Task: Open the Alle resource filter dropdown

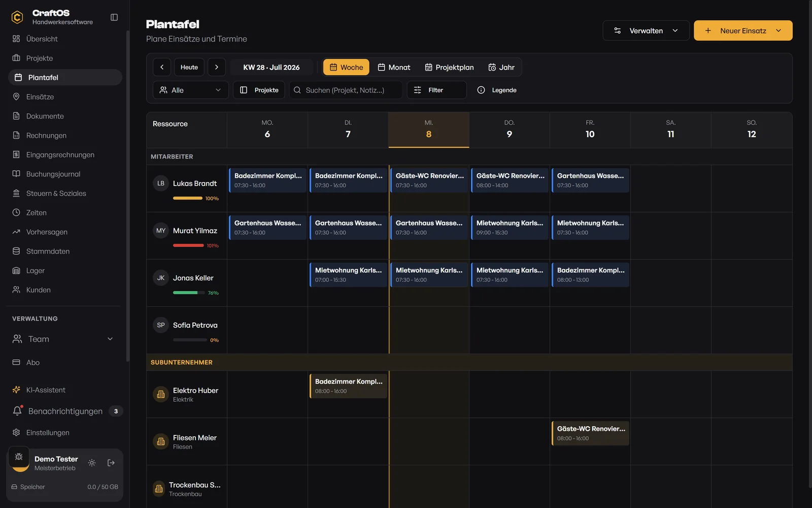Action: pyautogui.click(x=191, y=90)
